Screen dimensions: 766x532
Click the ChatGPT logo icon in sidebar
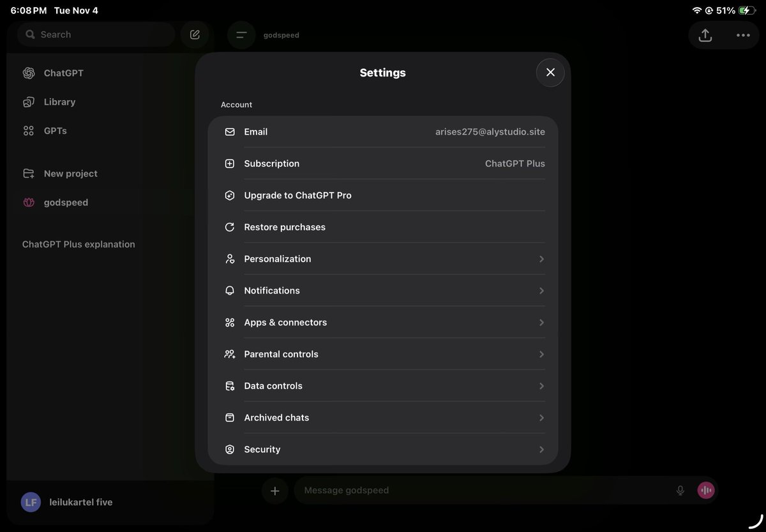[x=29, y=73]
